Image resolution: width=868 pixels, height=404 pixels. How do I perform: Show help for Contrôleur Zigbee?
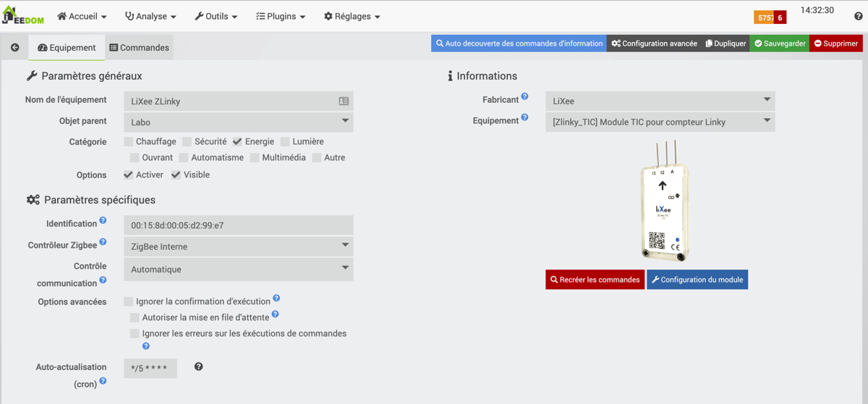point(103,242)
